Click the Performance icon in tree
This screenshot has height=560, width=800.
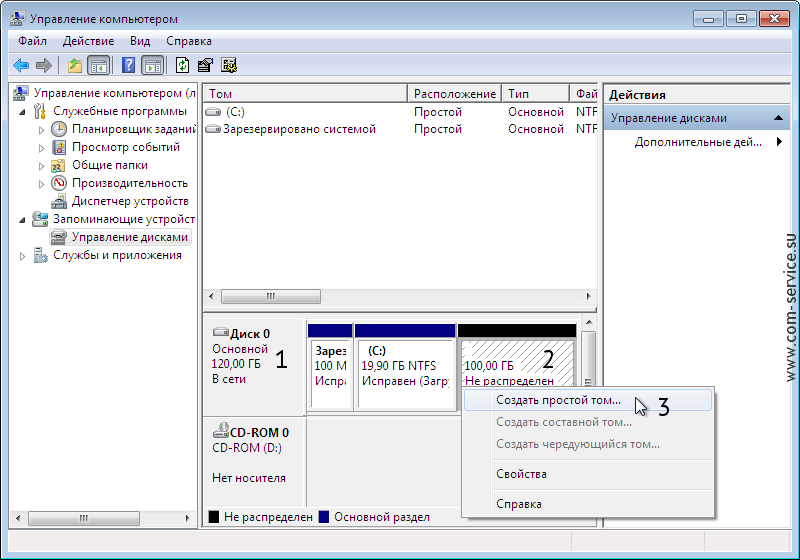point(59,183)
